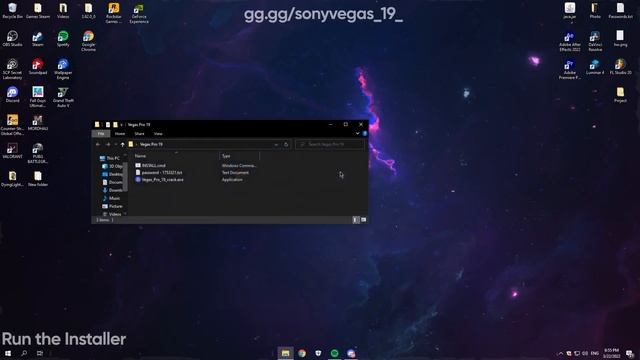Screen dimensions: 640x360
Task: Open the View ribbon tab in Explorer
Action: coord(158,133)
